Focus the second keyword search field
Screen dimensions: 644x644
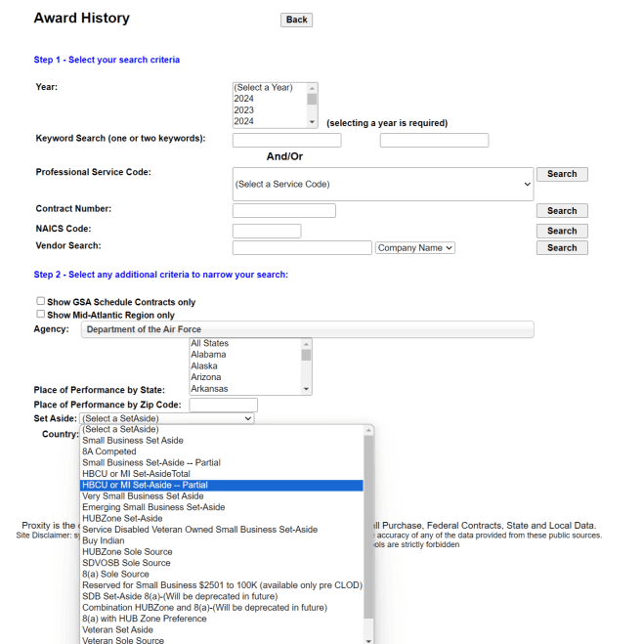point(434,140)
